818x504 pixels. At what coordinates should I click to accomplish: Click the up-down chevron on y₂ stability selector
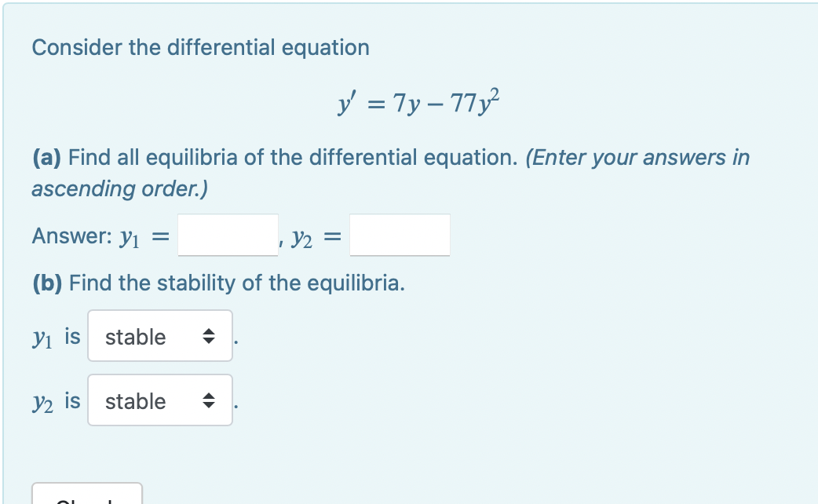(209, 400)
